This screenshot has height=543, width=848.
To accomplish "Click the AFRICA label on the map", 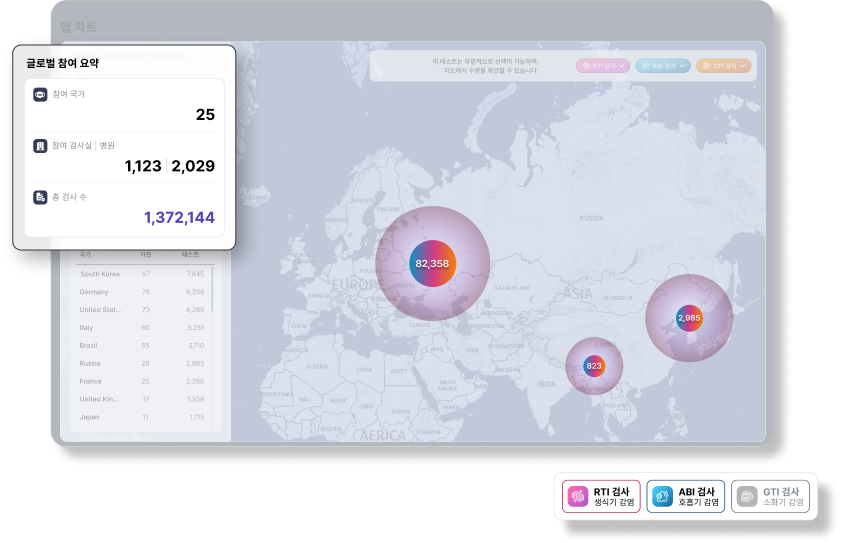I will coord(383,435).
